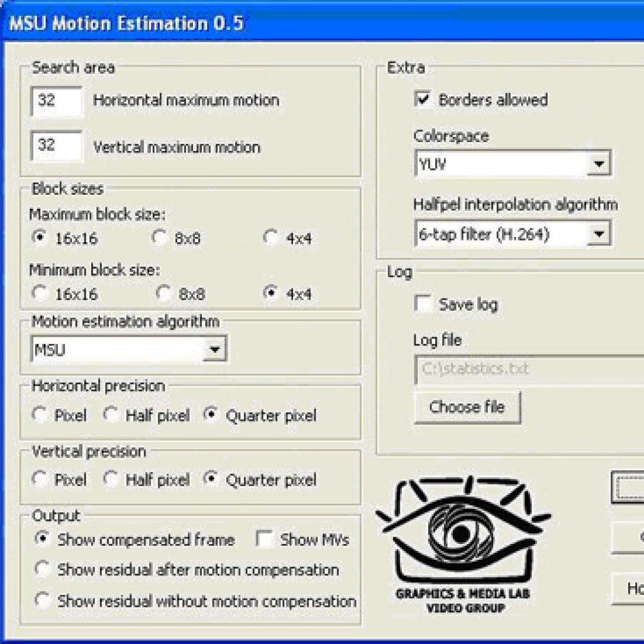Click the MSU Motion Estimation 0.5 title bar
Image resolution: width=644 pixels, height=644 pixels.
[322, 23]
